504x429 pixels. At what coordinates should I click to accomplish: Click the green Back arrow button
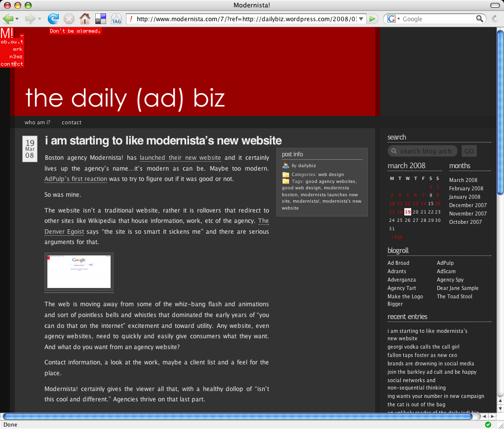click(x=8, y=19)
